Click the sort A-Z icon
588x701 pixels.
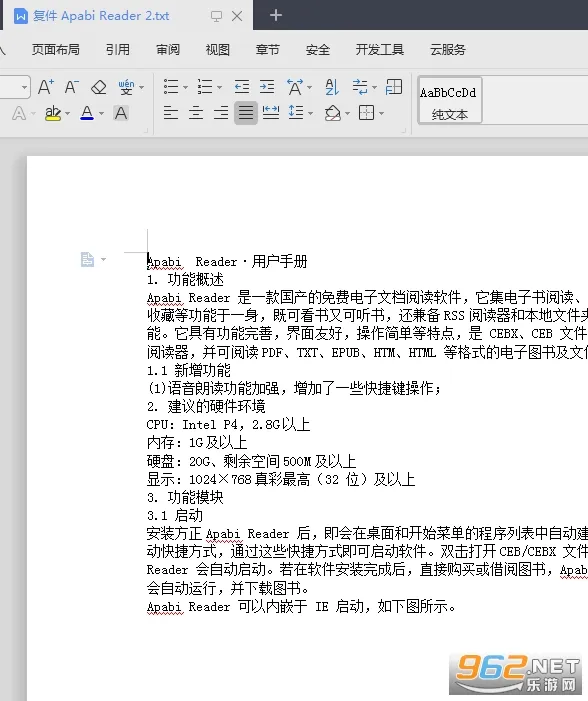pos(332,87)
